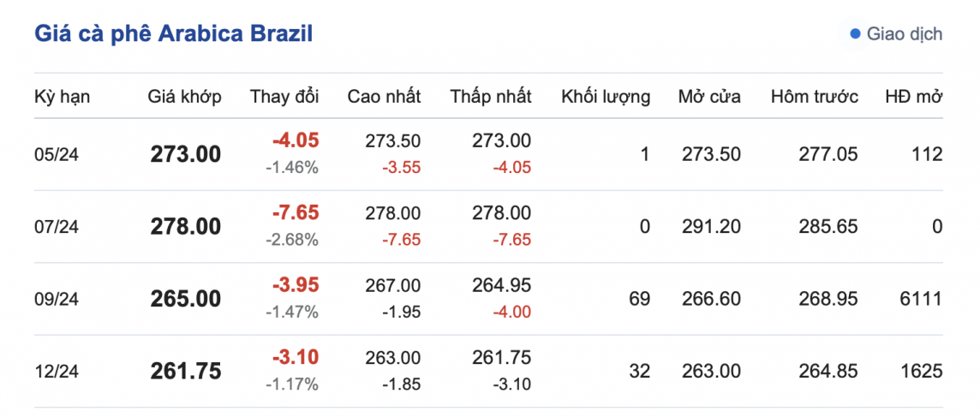
Task: Click the 6111 open interest value
Action: click(921, 299)
